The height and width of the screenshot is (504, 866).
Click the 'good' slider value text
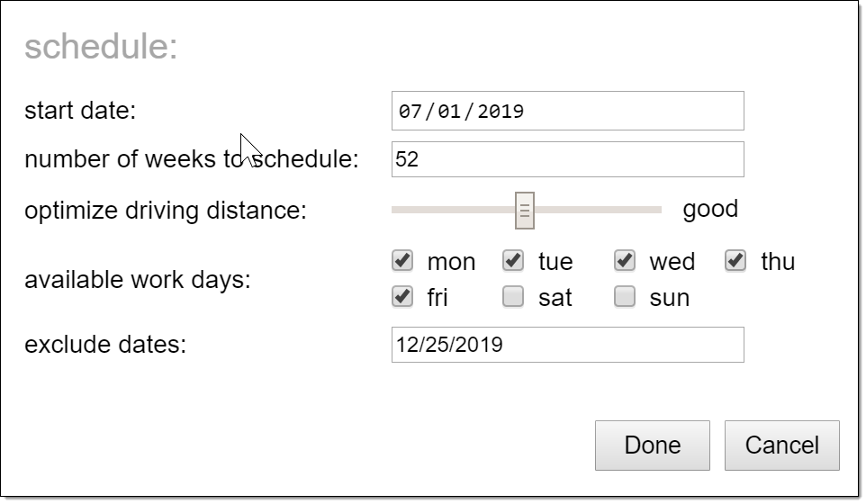710,209
